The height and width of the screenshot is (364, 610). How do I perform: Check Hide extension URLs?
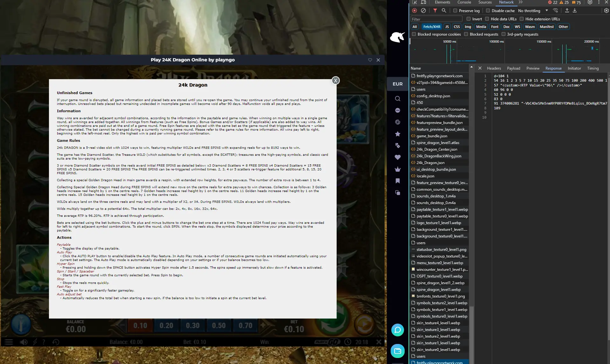click(522, 19)
